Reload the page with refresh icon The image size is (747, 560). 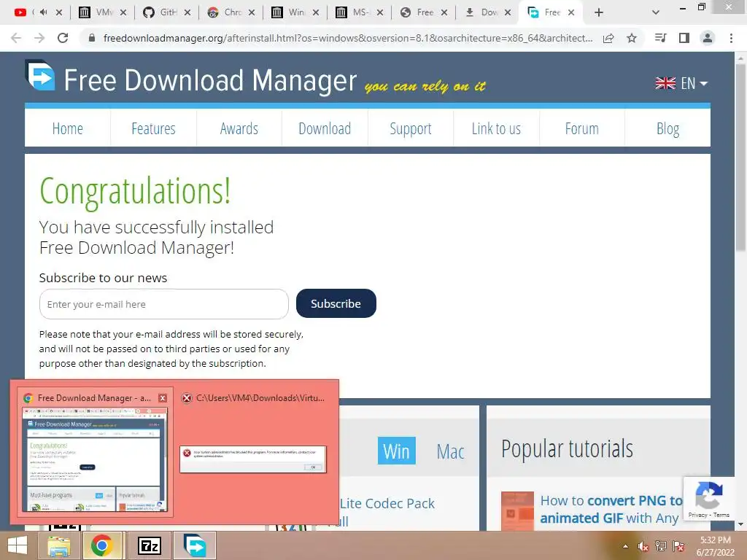[x=63, y=38]
